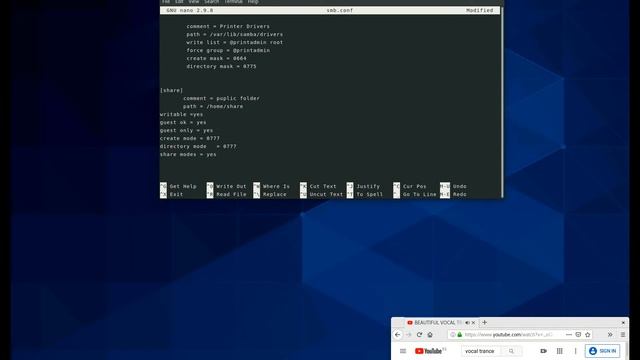Click the 'Redo' nano shortcut label

[460, 194]
